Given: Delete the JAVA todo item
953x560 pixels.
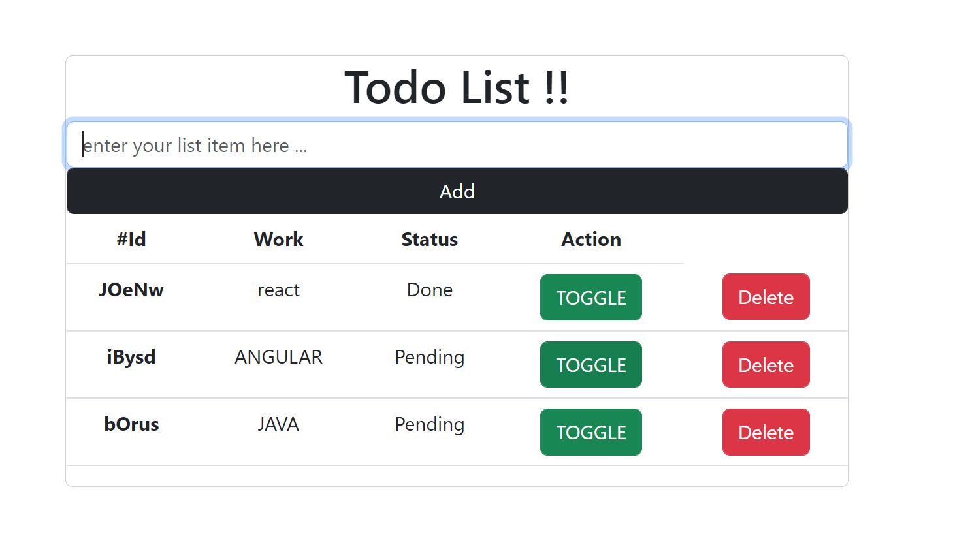Looking at the screenshot, I should click(x=766, y=431).
